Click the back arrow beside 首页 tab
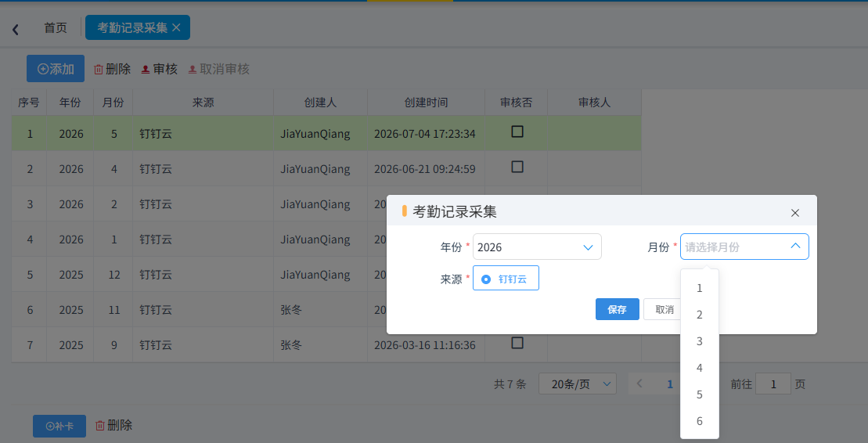The width and height of the screenshot is (868, 443). (x=16, y=30)
